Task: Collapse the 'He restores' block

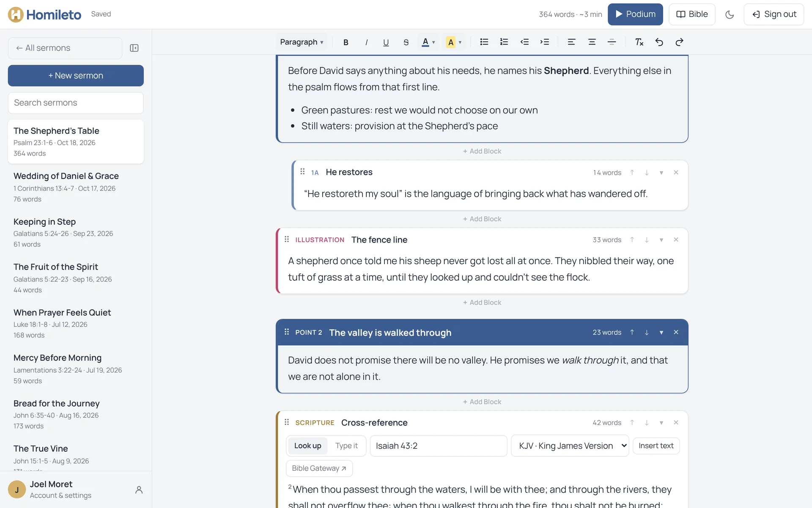Action: 661,172
